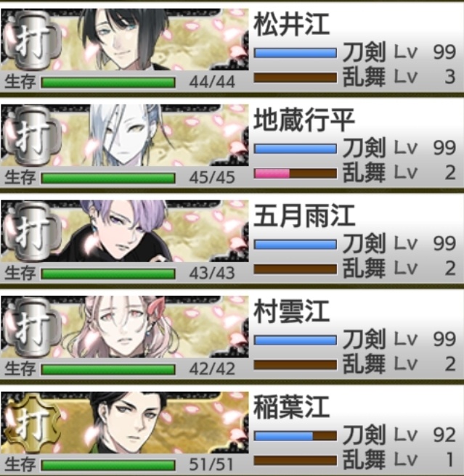
Task: Select 五月雨江's portrait
Action: [125, 231]
